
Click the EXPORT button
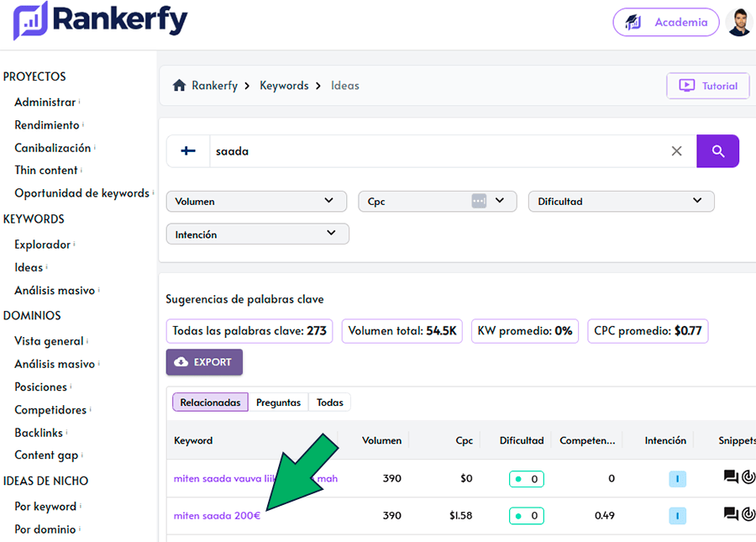click(x=204, y=362)
